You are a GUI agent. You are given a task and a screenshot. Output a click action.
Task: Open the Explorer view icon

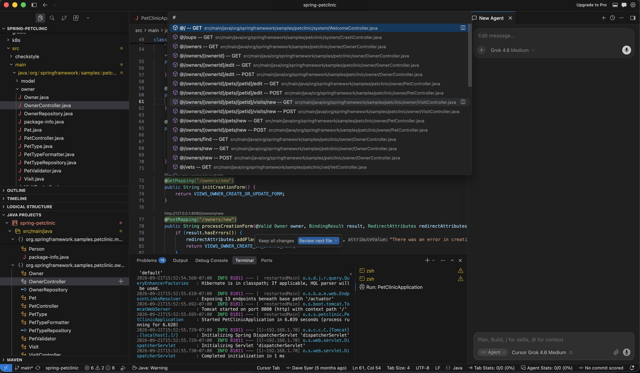pos(40,18)
